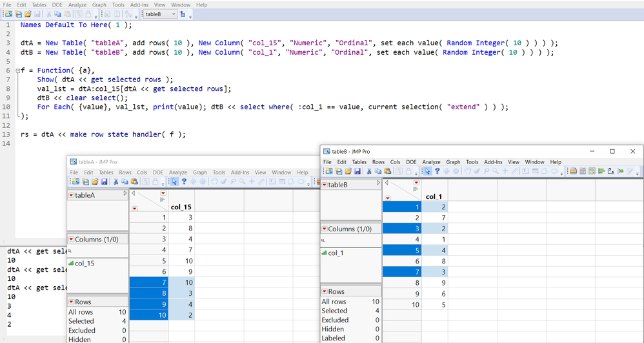Click the Cut scissors icon in tableB toolbar

pyautogui.click(x=368, y=171)
